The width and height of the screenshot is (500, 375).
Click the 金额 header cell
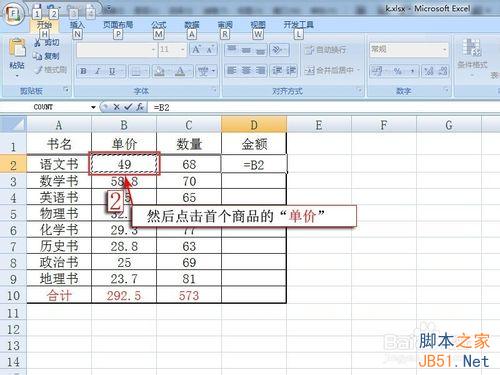pos(254,144)
